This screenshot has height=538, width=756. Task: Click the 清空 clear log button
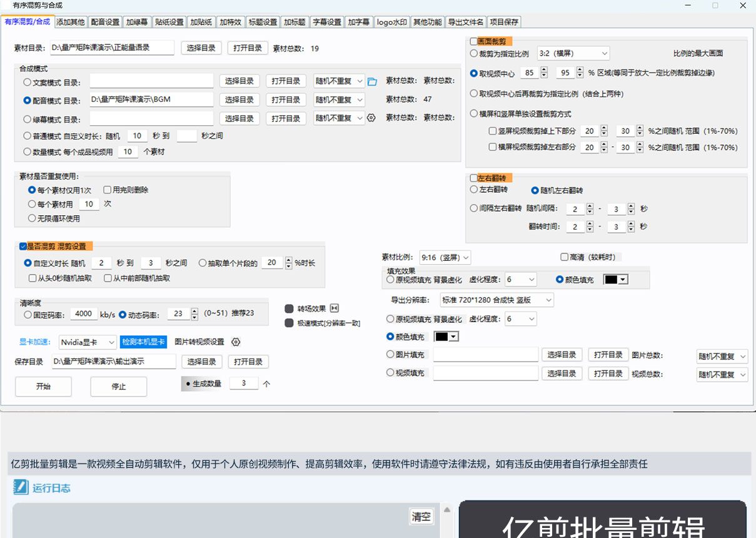(x=422, y=516)
